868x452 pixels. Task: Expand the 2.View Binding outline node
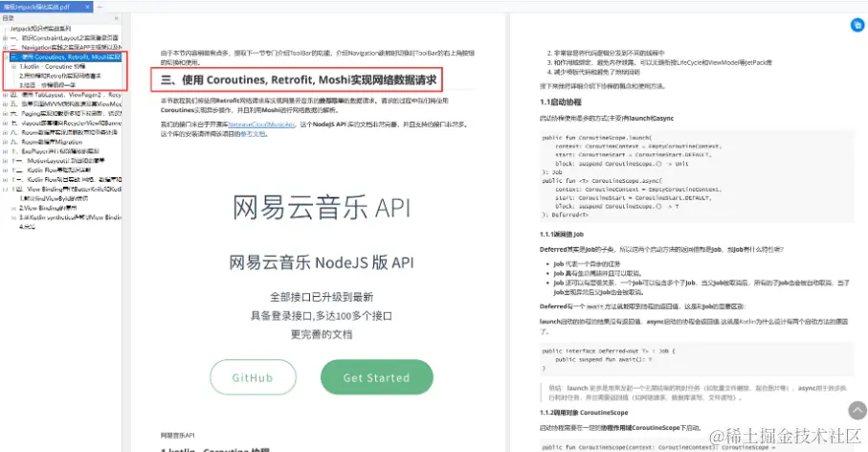[13, 208]
